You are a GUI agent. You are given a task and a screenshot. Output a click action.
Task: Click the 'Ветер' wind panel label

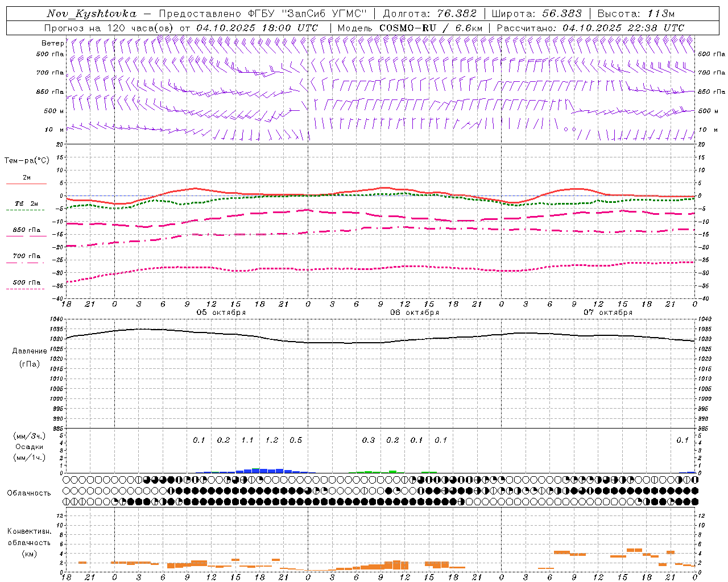click(x=53, y=43)
